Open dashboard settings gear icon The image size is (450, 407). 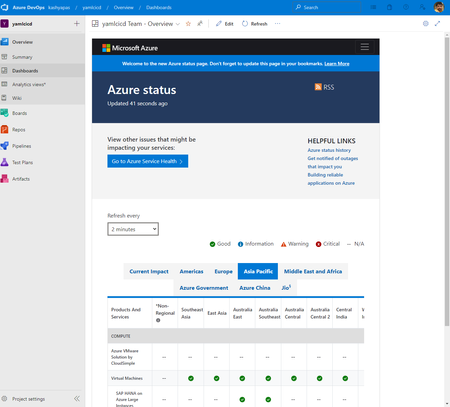(x=426, y=24)
